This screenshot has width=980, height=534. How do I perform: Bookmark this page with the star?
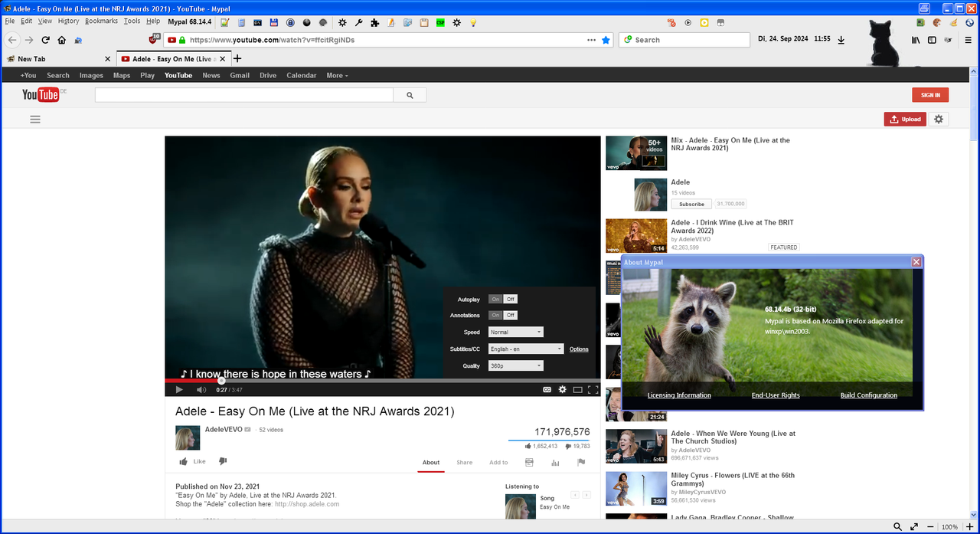(606, 40)
